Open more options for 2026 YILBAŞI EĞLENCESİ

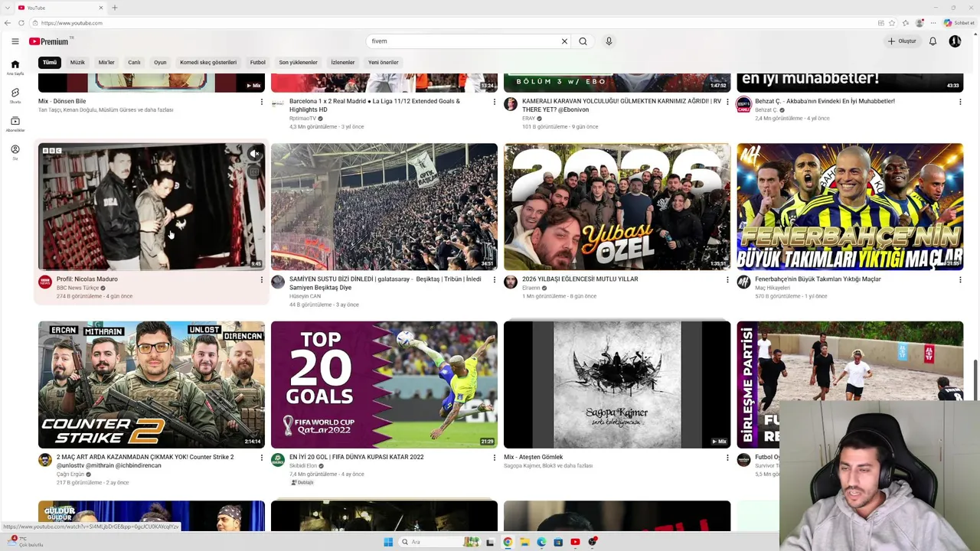click(727, 280)
